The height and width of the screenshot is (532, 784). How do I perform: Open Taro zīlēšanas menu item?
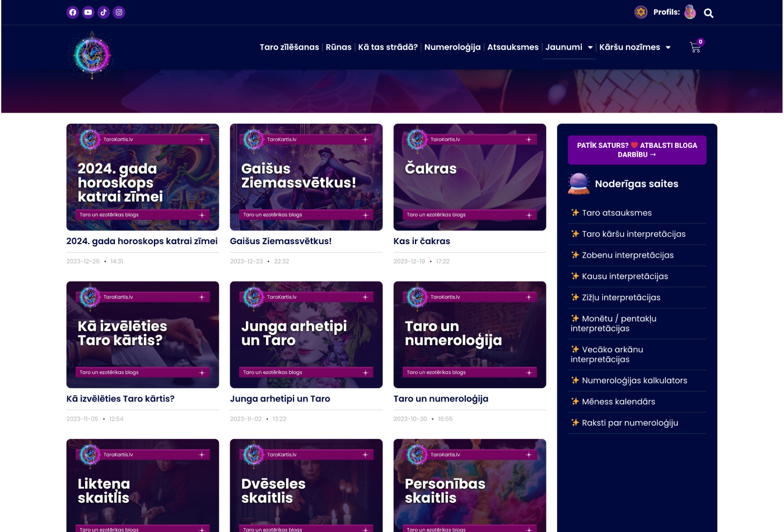[289, 47]
